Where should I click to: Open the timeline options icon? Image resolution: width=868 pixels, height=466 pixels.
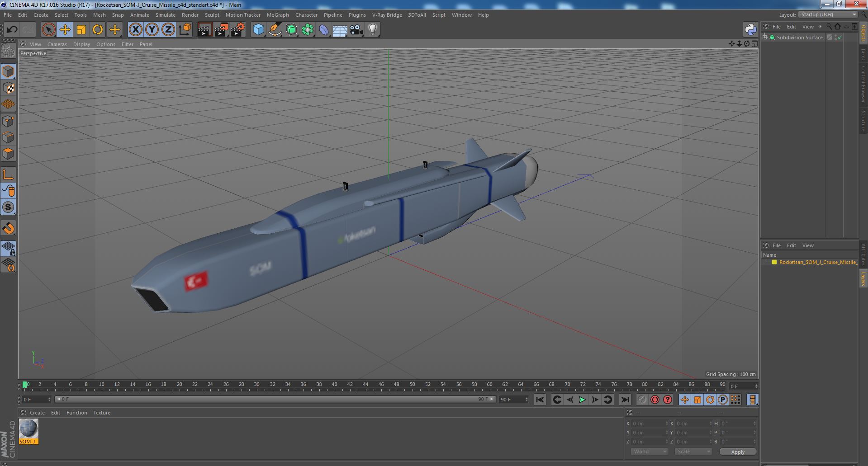(752, 400)
